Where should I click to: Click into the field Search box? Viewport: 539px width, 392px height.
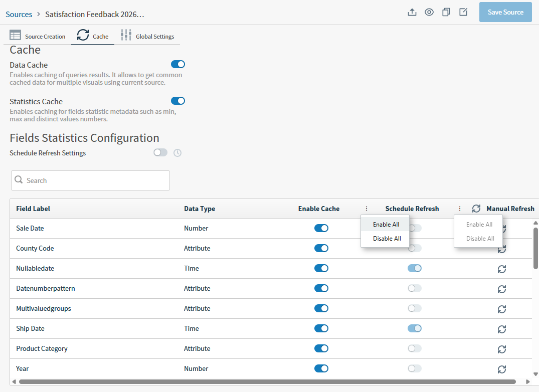[x=90, y=180]
